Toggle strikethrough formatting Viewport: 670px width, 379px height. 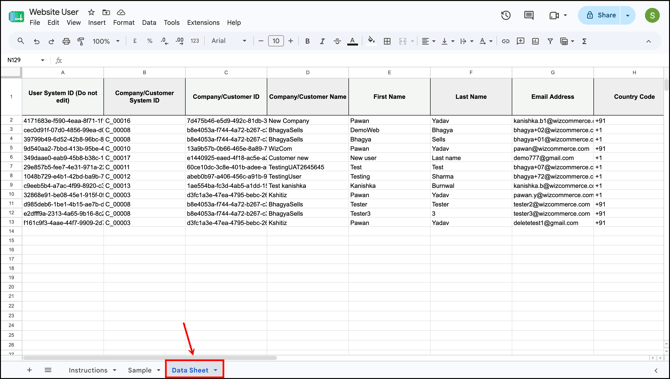click(337, 41)
